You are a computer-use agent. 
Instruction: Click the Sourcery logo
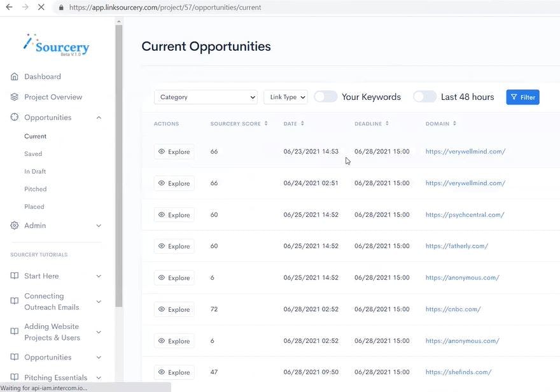[x=57, y=45]
